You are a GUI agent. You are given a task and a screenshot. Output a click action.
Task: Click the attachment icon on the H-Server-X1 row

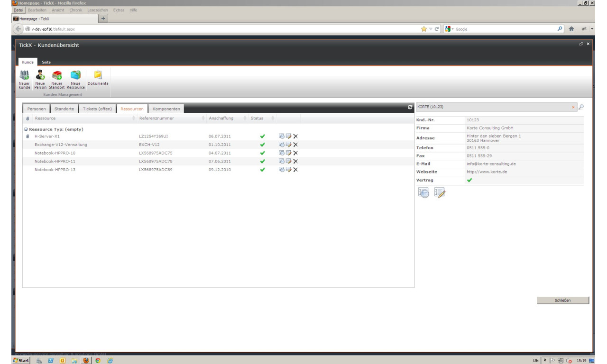point(28,136)
